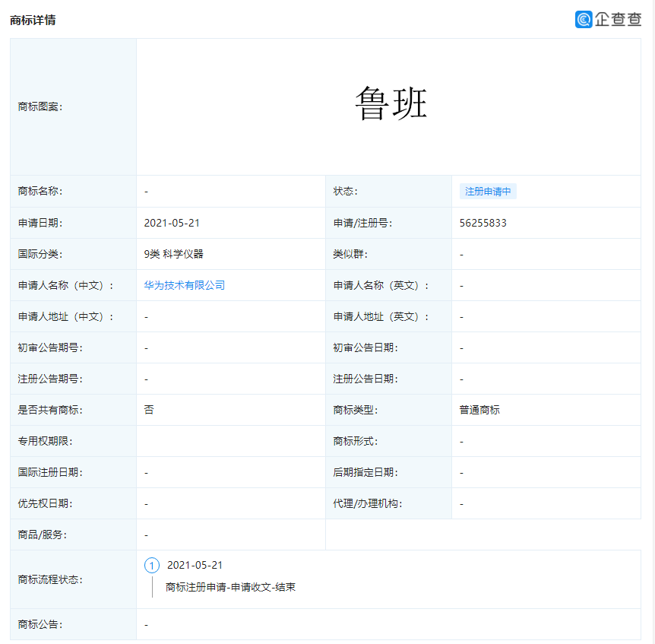Open the 华为技术有限公司 applicant link
The height and width of the screenshot is (644, 655).
[184, 285]
